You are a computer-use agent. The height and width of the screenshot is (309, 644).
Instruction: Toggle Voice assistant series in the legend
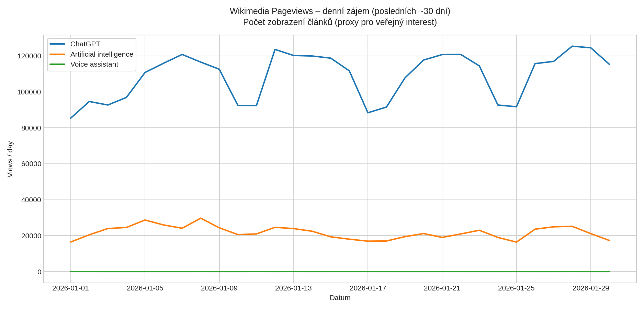click(94, 64)
